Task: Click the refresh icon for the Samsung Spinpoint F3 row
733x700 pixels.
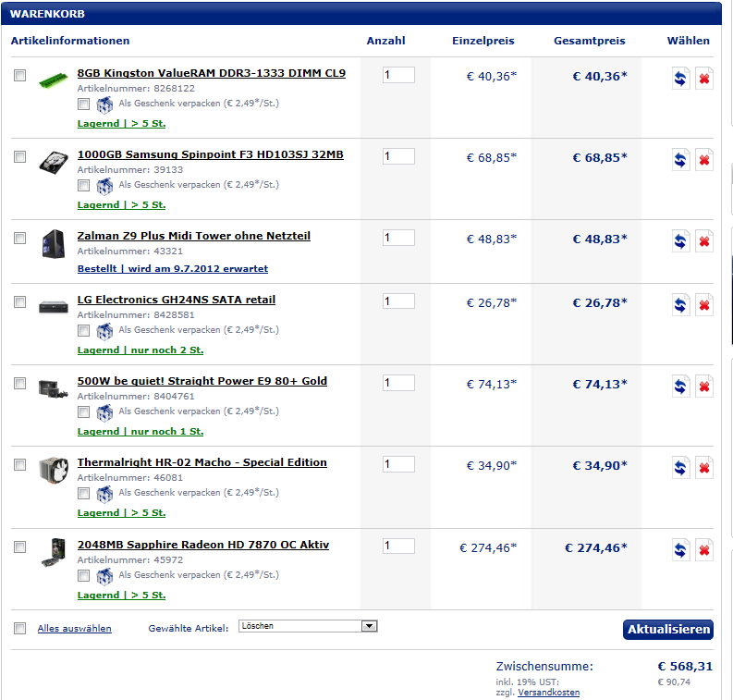Action: (x=680, y=159)
